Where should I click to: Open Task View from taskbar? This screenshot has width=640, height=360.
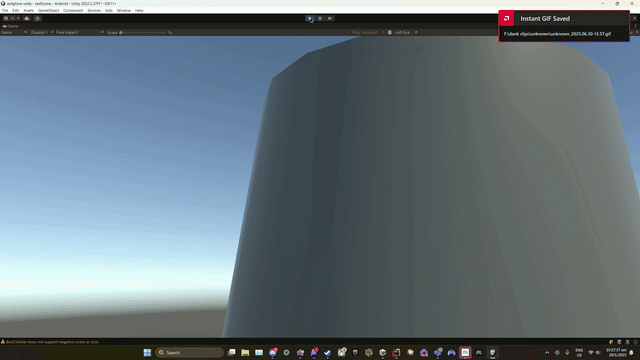tap(231, 352)
